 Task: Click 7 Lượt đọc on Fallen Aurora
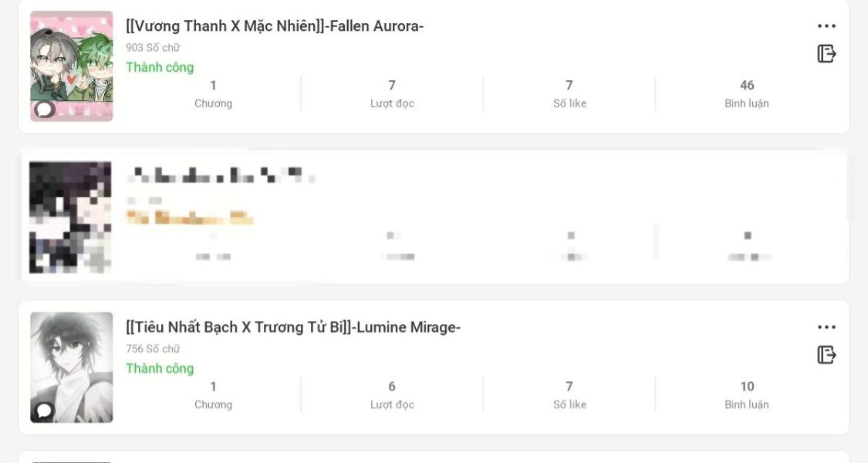coord(392,93)
